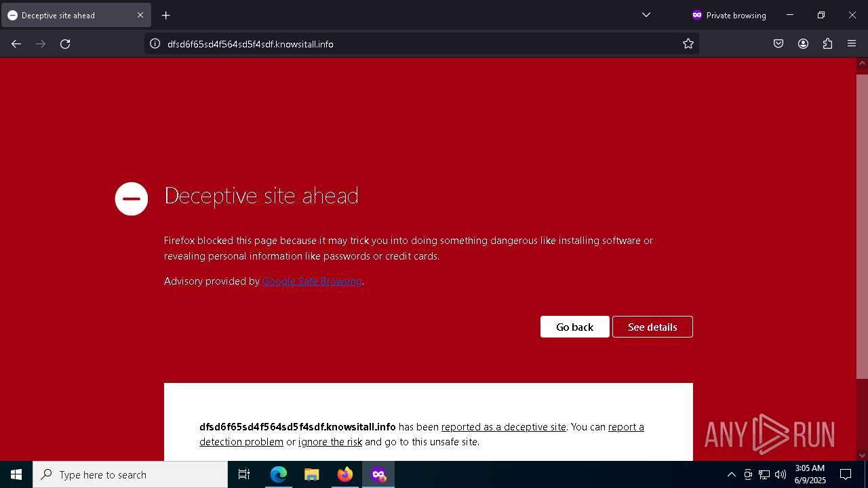The height and width of the screenshot is (488, 868).
Task: Open site information icon in address bar
Action: click(155, 44)
